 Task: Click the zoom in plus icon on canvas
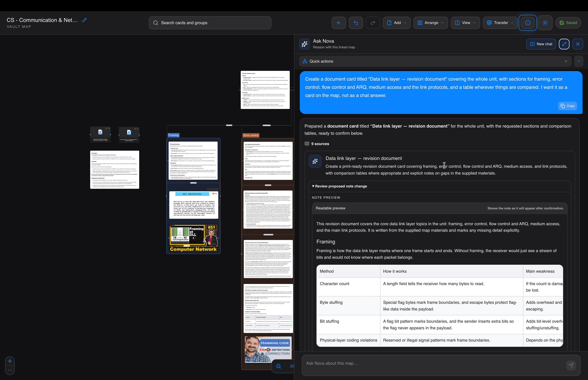click(x=10, y=361)
